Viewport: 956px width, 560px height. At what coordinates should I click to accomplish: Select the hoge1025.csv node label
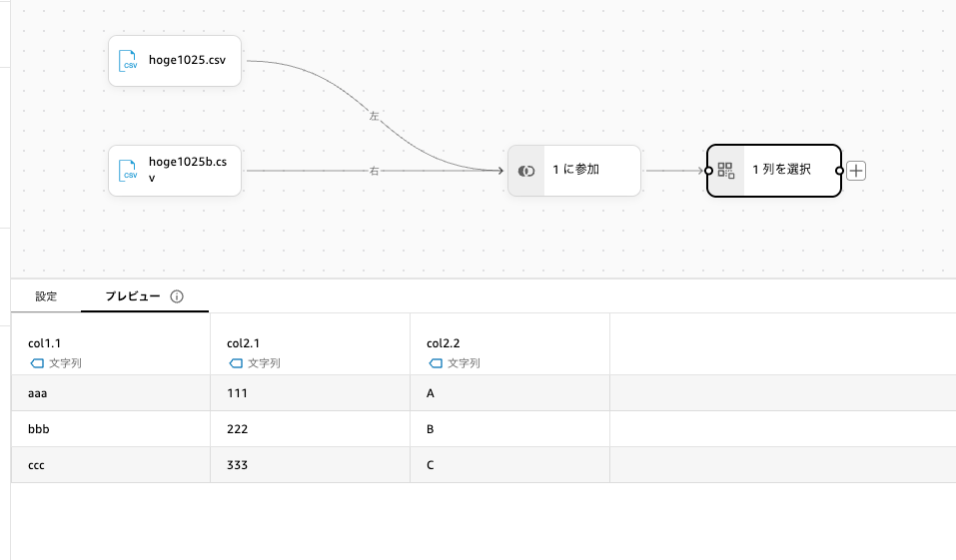pyautogui.click(x=187, y=60)
